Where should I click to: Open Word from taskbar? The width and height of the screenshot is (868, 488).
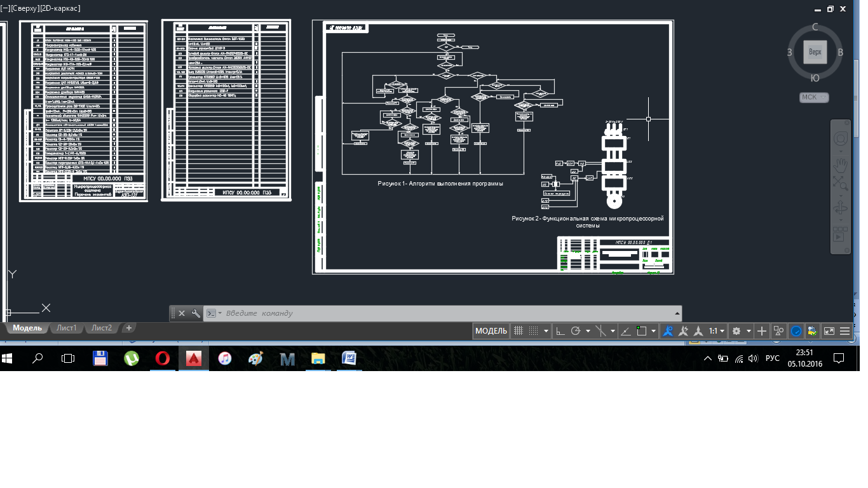tap(349, 358)
